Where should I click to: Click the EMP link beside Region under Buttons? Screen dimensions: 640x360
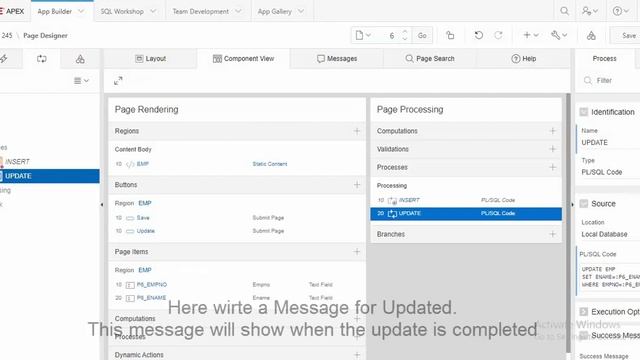[x=145, y=203]
